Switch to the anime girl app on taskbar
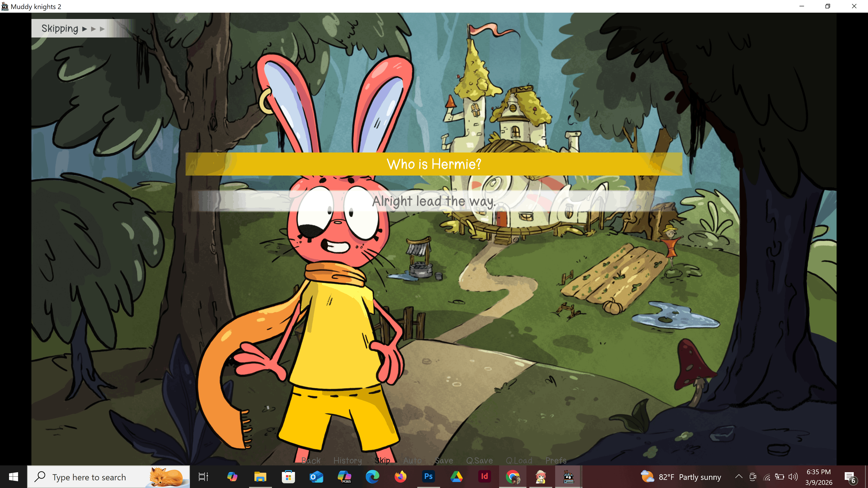The width and height of the screenshot is (868, 488). 541,477
